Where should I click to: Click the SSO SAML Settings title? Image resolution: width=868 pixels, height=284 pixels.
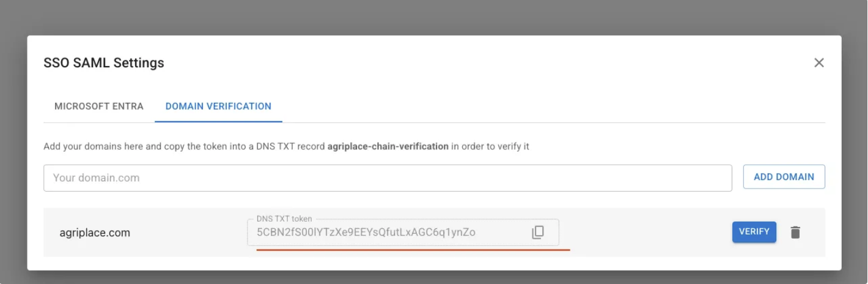click(104, 62)
